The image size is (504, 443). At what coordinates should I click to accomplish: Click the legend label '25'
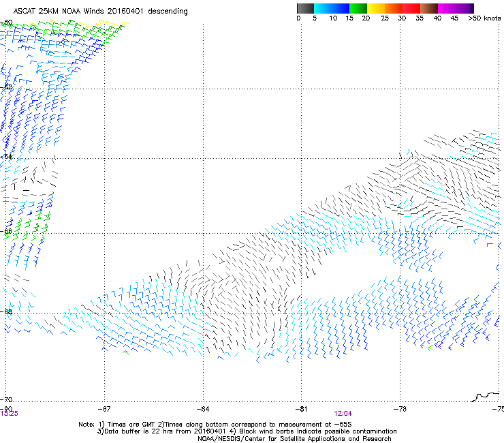(385, 18)
